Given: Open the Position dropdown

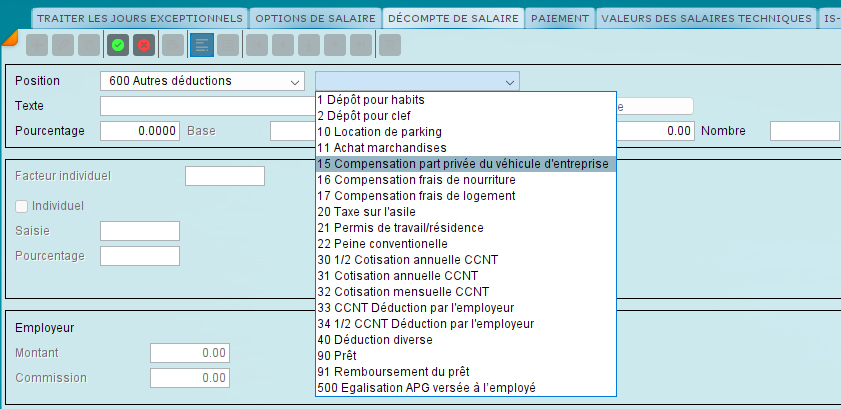Looking at the screenshot, I should (202, 81).
